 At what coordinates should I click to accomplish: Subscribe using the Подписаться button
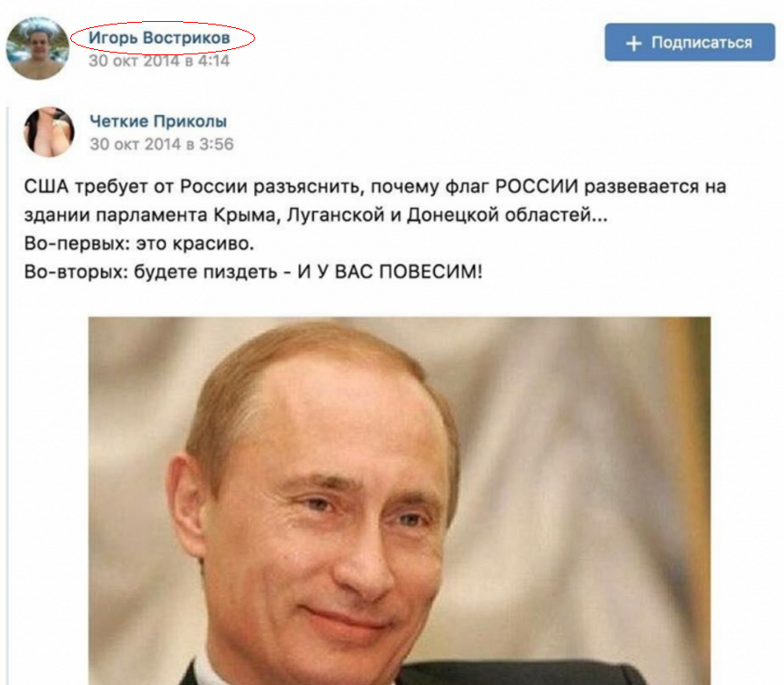click(x=689, y=42)
